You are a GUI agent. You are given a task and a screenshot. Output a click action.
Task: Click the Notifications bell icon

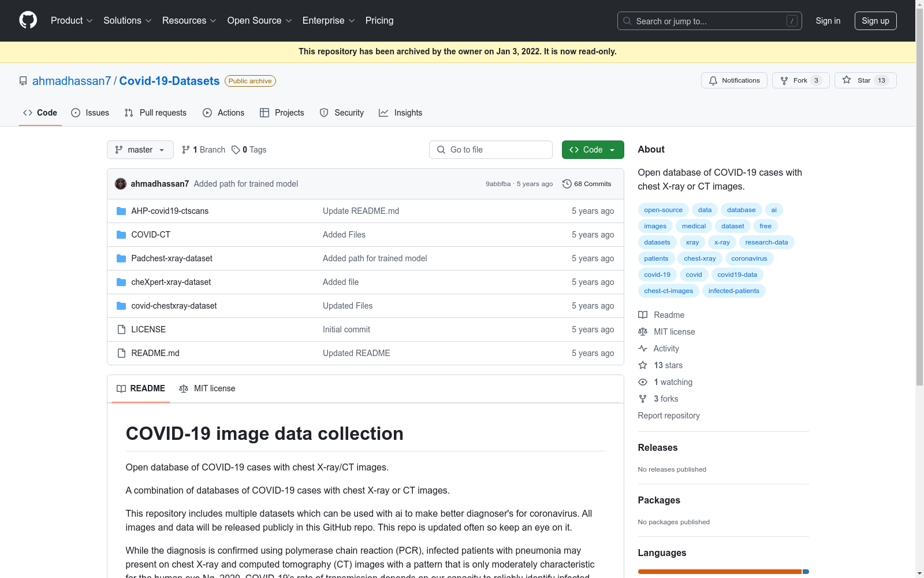713,80
